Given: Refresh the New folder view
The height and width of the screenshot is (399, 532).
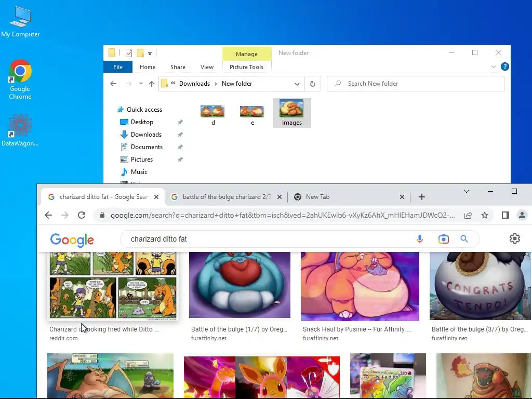Looking at the screenshot, I should (x=312, y=84).
